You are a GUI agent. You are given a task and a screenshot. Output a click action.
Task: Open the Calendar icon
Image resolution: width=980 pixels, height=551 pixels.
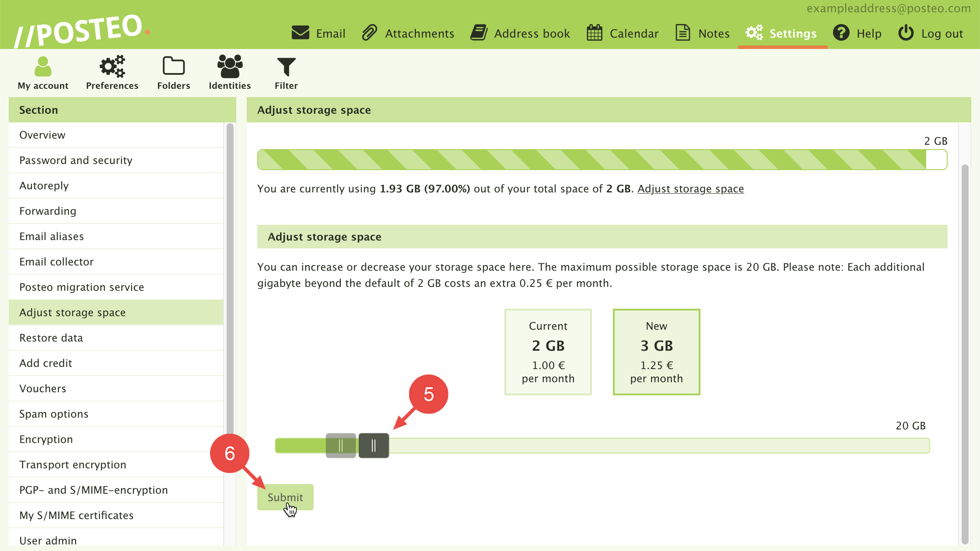tap(594, 33)
